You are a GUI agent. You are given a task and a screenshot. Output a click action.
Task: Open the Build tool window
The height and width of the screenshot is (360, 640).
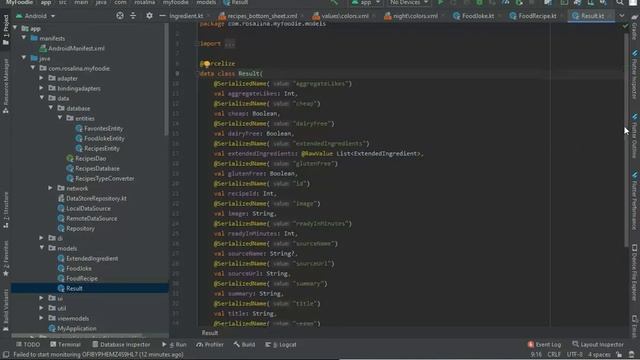pos(244,344)
